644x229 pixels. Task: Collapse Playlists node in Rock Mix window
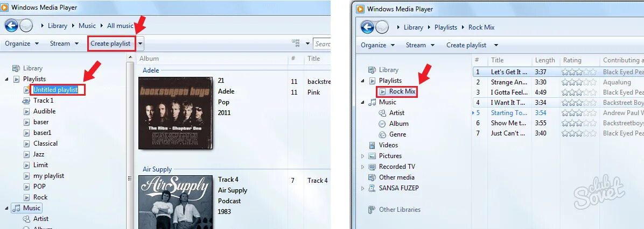(x=363, y=81)
